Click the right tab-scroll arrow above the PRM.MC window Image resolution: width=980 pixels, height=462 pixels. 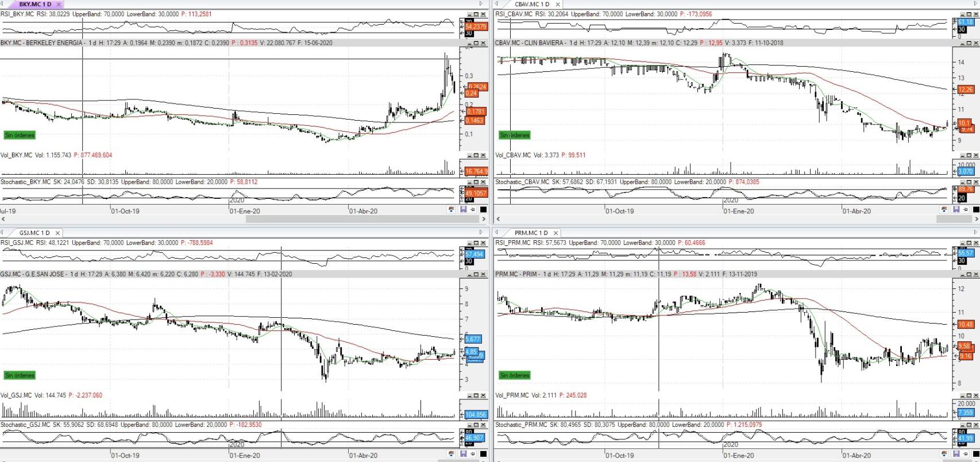coord(975,232)
